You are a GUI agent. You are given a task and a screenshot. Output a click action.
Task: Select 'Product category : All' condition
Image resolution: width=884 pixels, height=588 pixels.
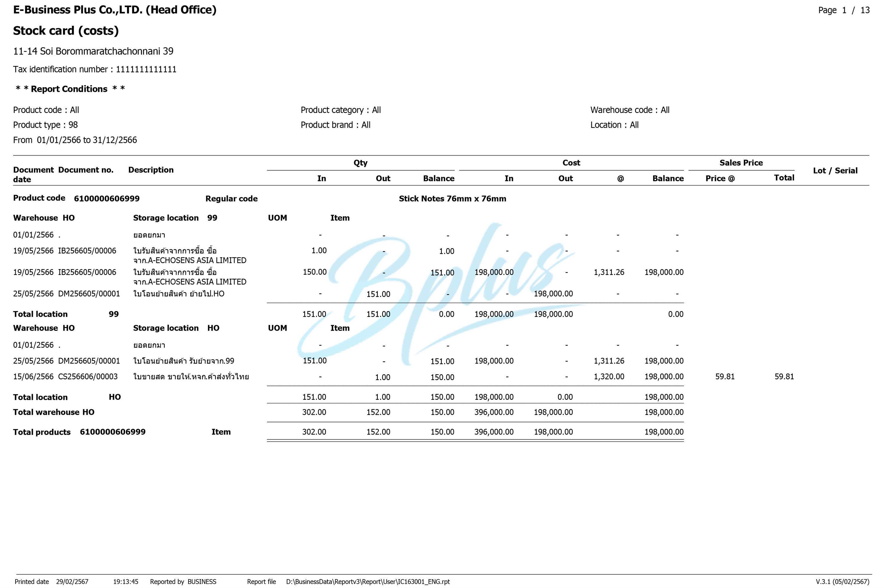(x=341, y=110)
